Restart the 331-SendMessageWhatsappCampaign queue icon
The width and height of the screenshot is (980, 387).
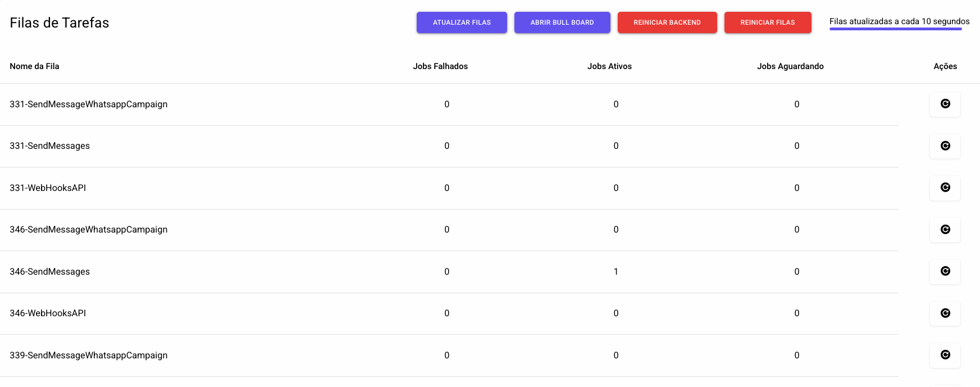click(x=945, y=104)
